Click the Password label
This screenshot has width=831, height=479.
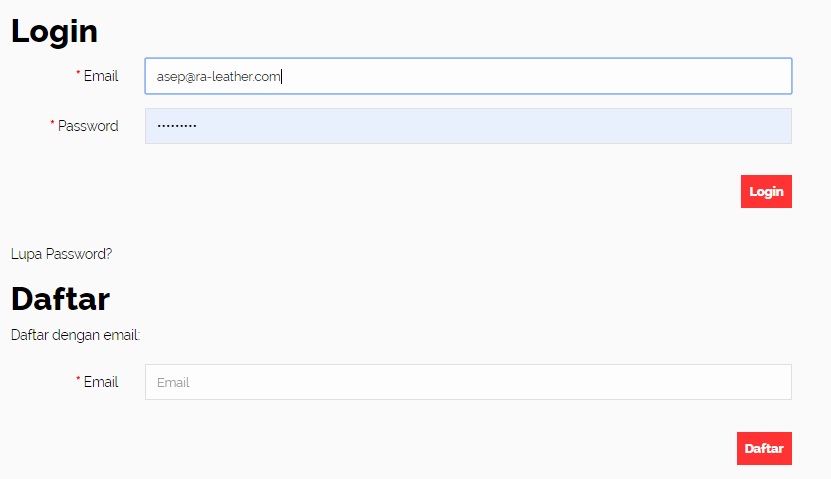click(88, 126)
